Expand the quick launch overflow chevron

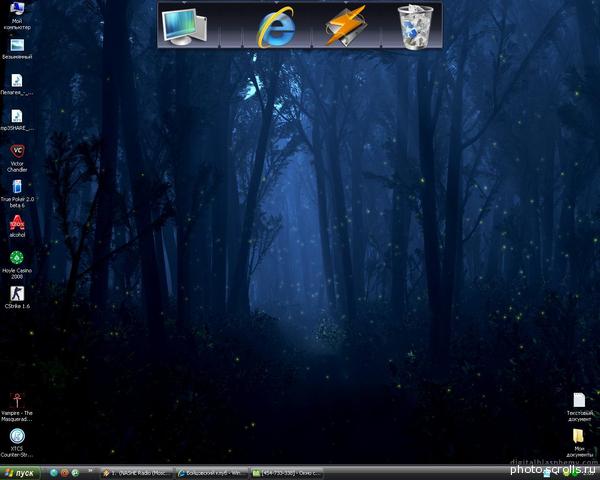[91, 470]
